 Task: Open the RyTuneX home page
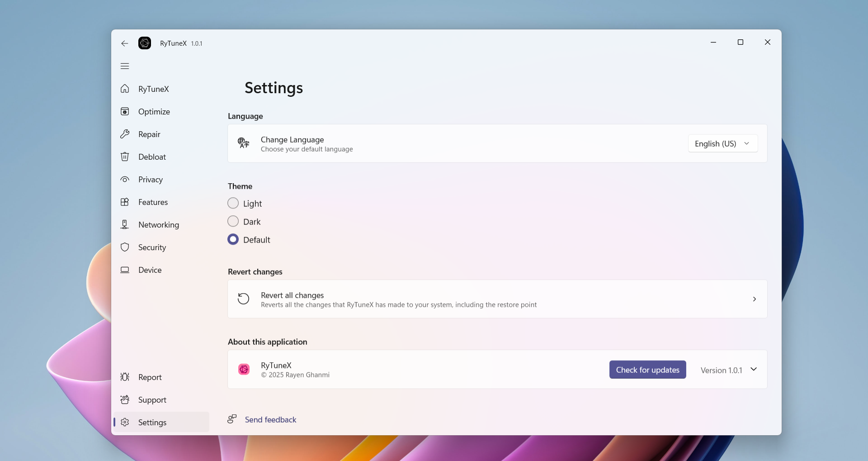click(x=161, y=89)
